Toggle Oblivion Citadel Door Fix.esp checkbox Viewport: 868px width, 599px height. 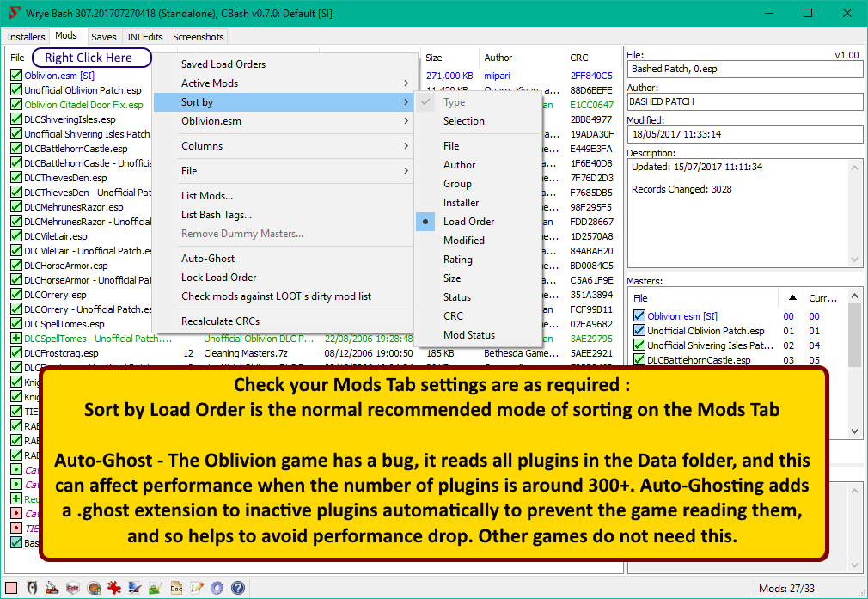tap(16, 105)
